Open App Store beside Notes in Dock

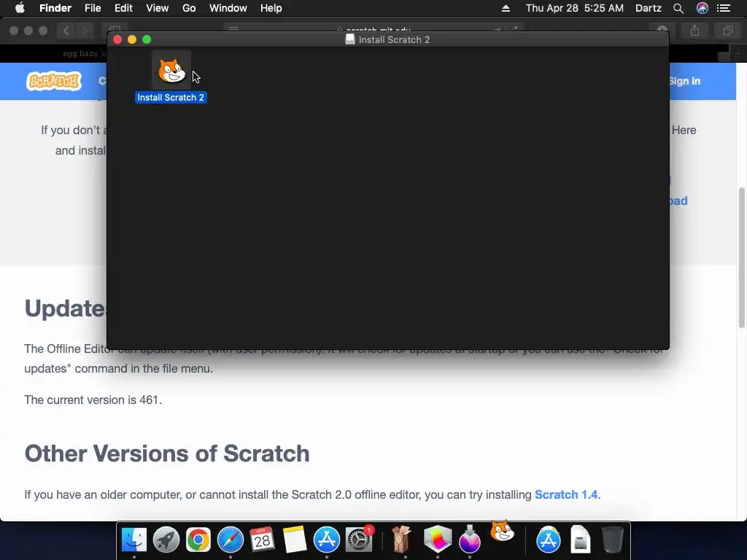click(x=326, y=540)
